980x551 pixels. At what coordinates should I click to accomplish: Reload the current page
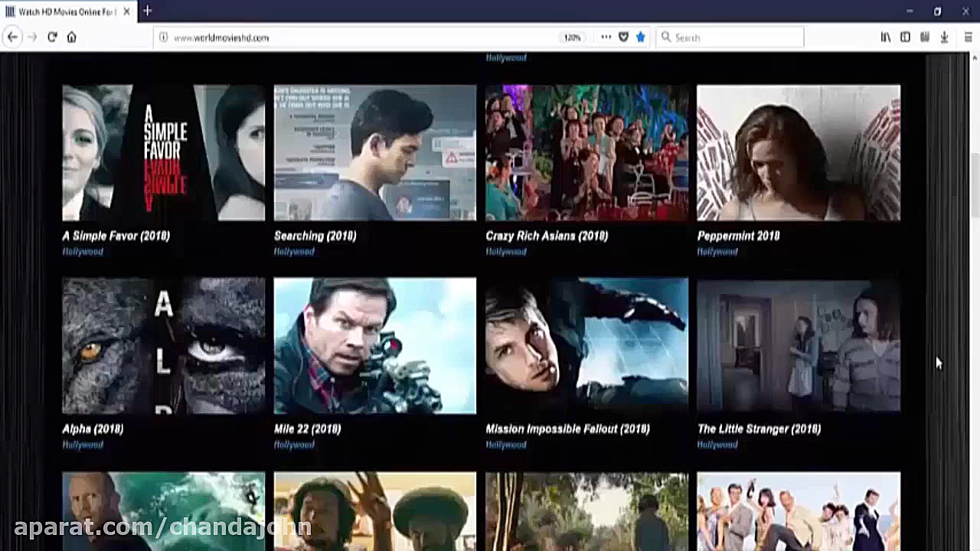52,37
